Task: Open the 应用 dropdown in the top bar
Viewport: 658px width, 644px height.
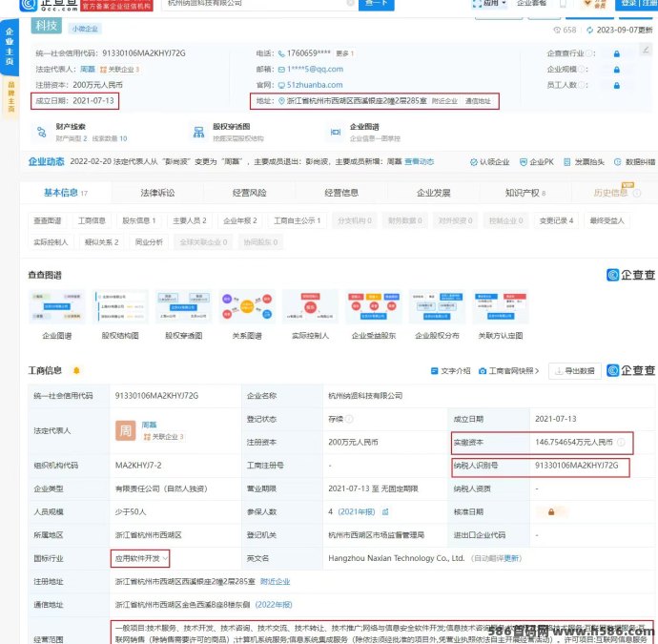Action: point(490,4)
